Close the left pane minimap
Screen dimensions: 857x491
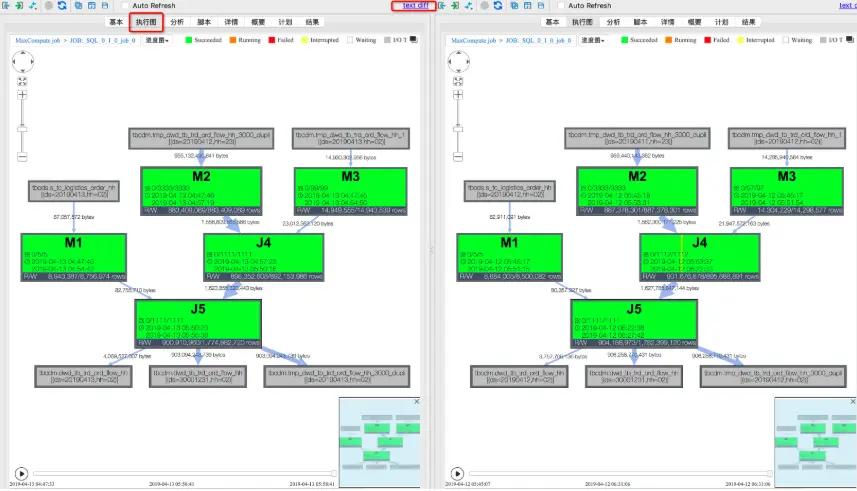(x=416, y=401)
